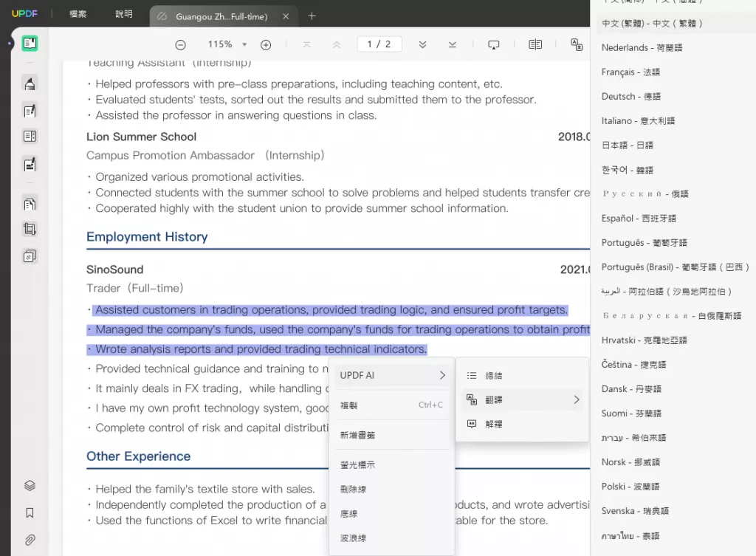Open the 檔案 menu

pyautogui.click(x=78, y=14)
